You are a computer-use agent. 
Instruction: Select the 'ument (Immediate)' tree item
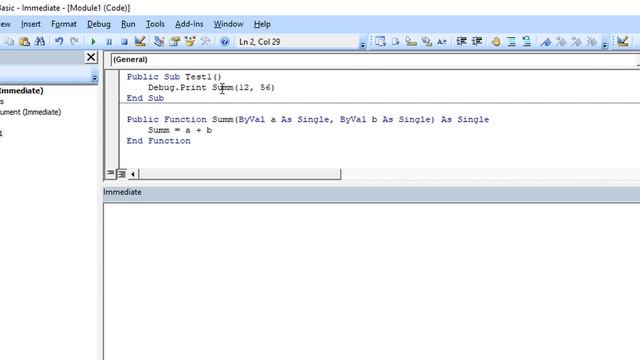pos(30,112)
